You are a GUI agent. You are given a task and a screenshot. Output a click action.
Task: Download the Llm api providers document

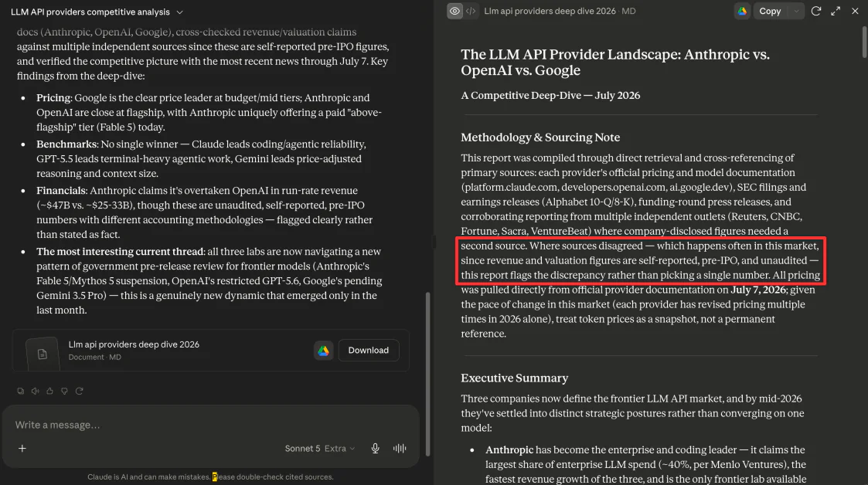click(x=368, y=350)
